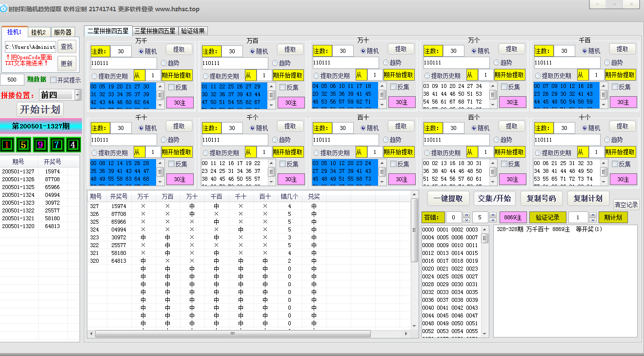
Task: Select 趋势 radio in 千十 panel
Action: pyautogui.click(x=170, y=140)
